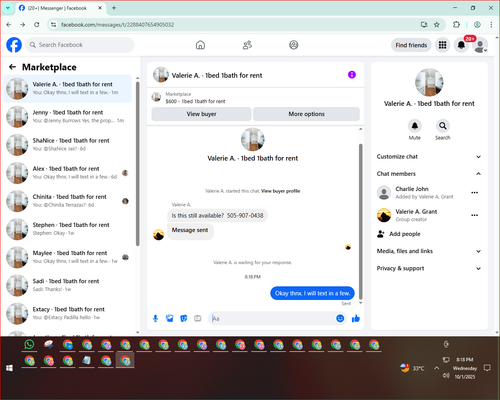Open the Jenny 1bed 1bath conversation
This screenshot has width=500, height=400.
[x=68, y=116]
